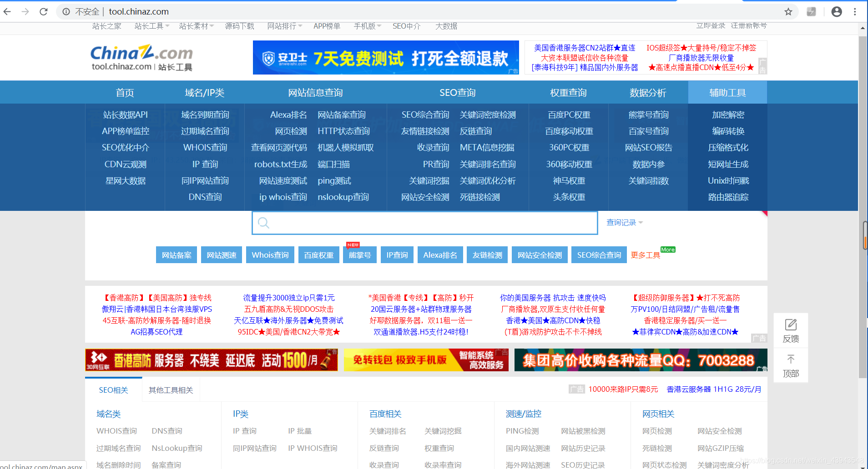Click the Whois查询 quick button
The height and width of the screenshot is (469, 868).
[270, 255]
